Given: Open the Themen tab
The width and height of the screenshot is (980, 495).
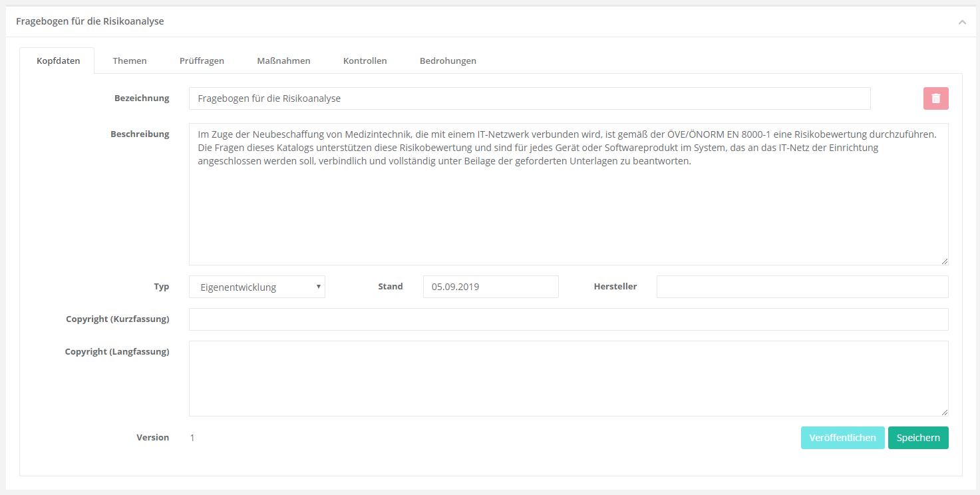Looking at the screenshot, I should coord(130,61).
